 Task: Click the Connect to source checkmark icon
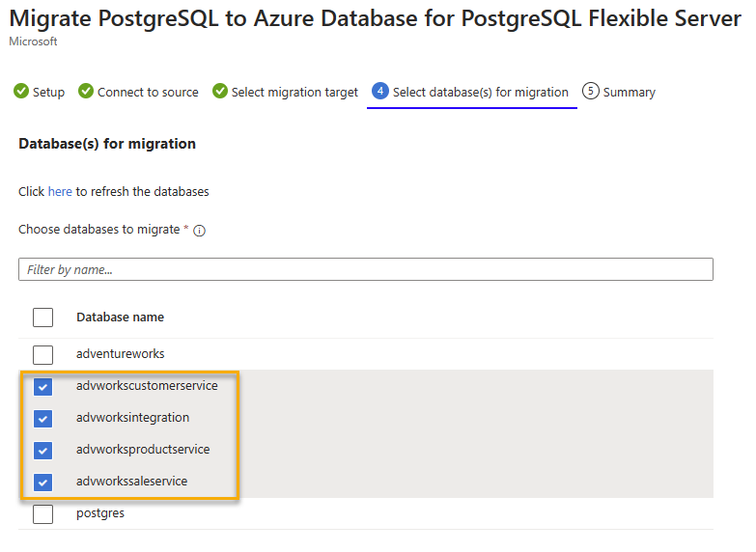click(86, 91)
